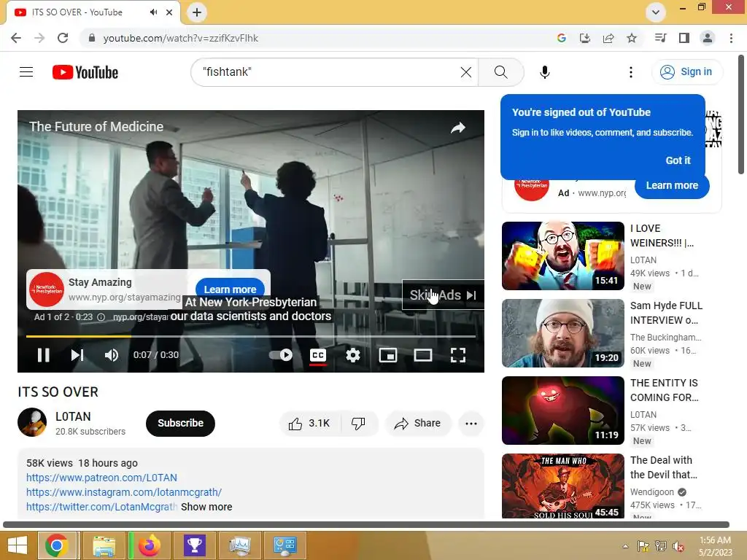Run search with the magnifier button

(x=500, y=72)
